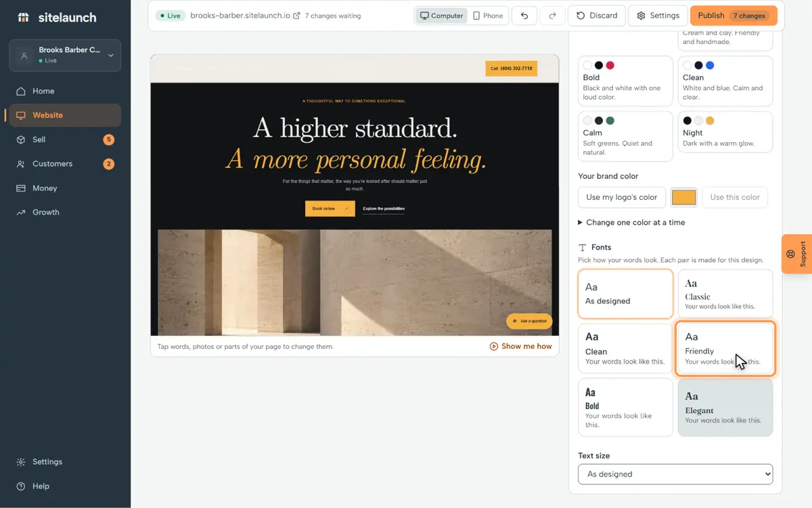The image size is (812, 508).
Task: Open the external site link icon
Action: 296,16
